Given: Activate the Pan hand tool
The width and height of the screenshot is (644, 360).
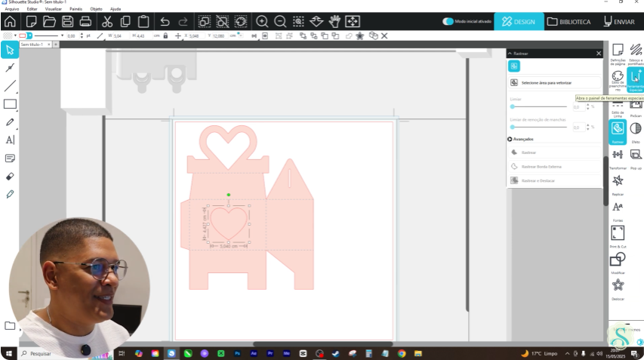Looking at the screenshot, I should click(x=334, y=21).
